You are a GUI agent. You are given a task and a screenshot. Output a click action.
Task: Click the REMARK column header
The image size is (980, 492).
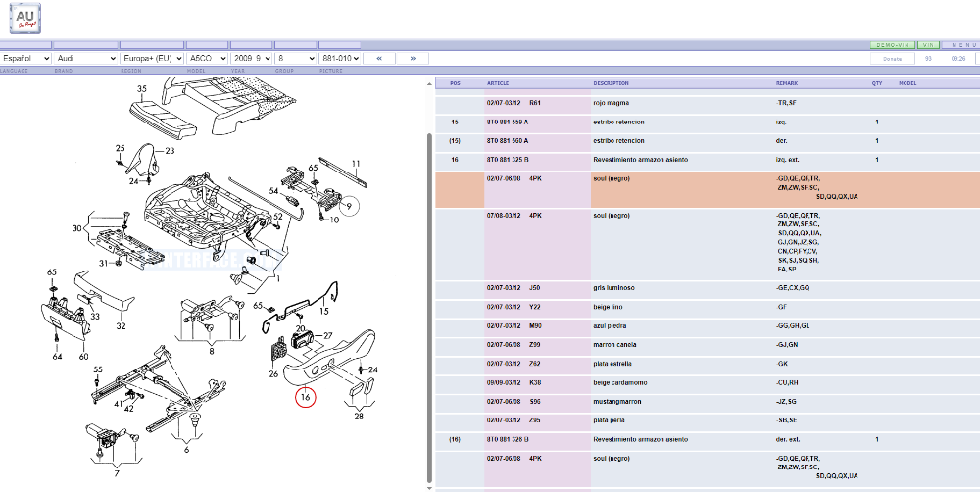(787, 83)
